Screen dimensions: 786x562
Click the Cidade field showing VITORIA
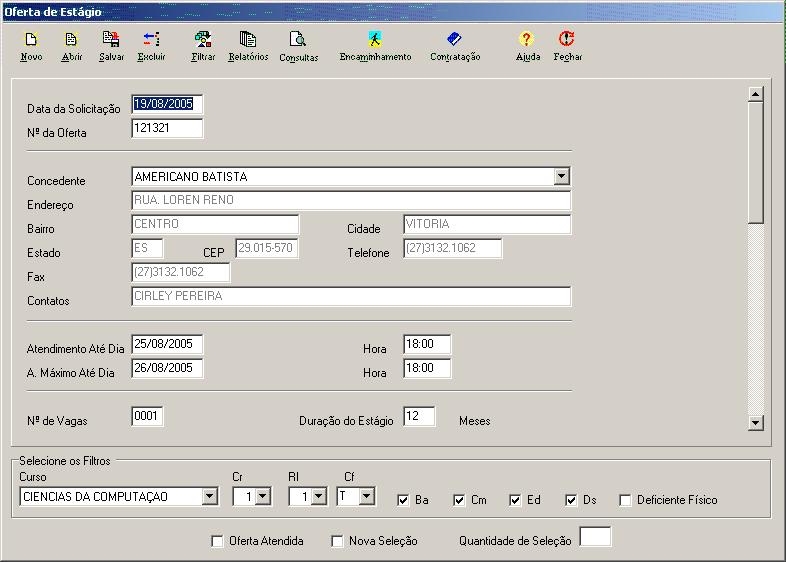[x=487, y=224]
